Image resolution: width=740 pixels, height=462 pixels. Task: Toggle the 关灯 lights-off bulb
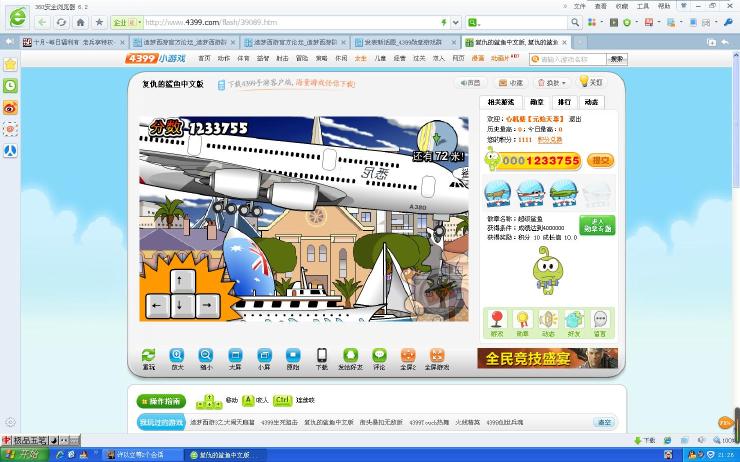click(592, 82)
